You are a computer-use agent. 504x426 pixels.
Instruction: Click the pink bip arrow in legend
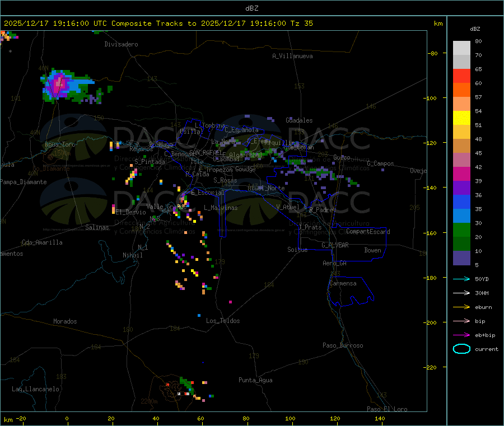click(461, 321)
